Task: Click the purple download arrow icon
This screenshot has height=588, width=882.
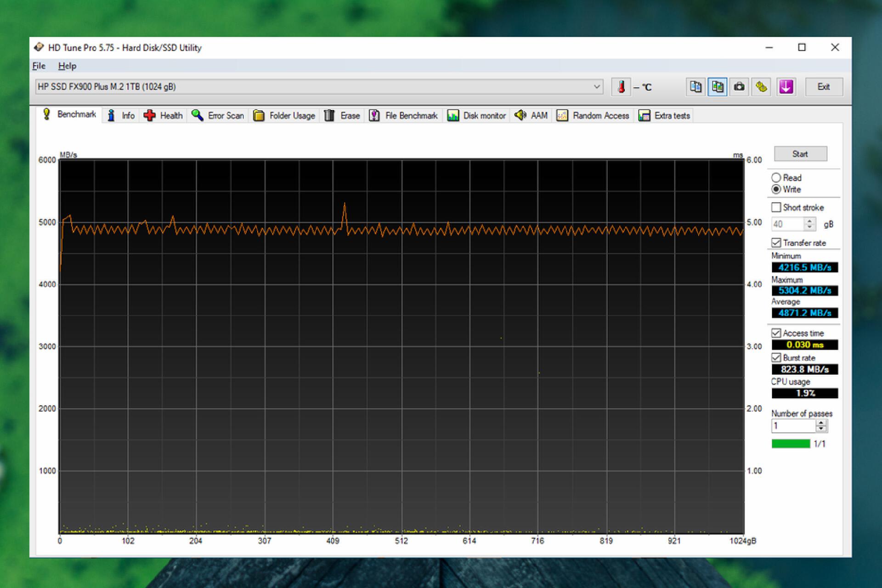Action: (786, 87)
